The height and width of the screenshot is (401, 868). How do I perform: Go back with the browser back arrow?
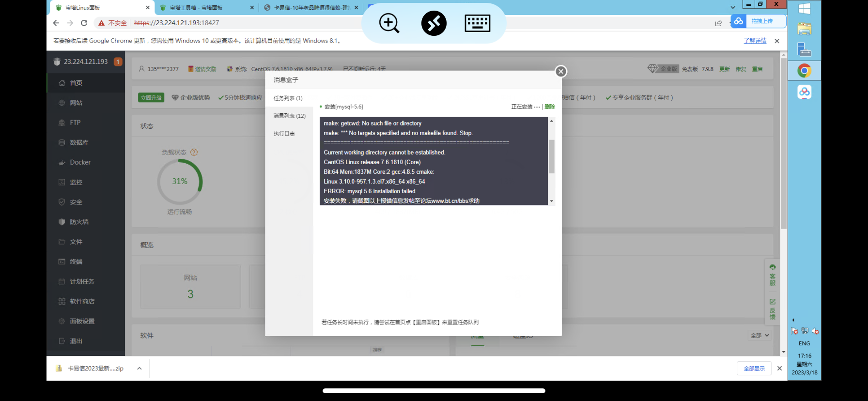tap(56, 23)
